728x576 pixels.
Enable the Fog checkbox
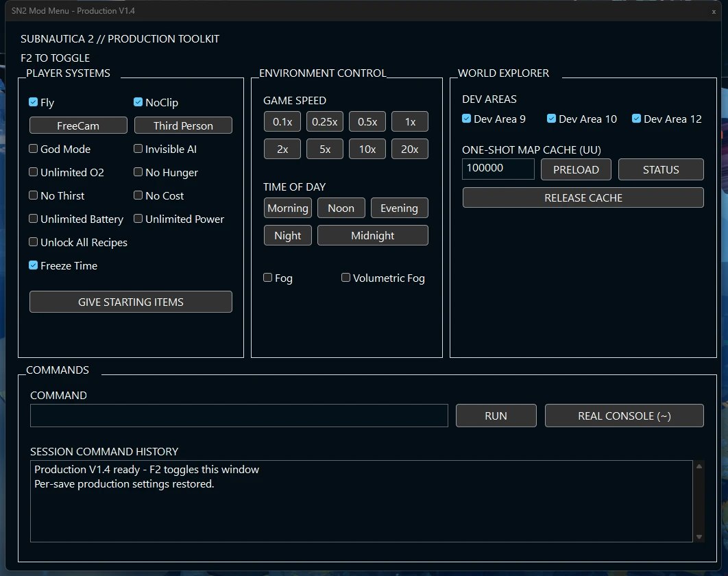267,277
